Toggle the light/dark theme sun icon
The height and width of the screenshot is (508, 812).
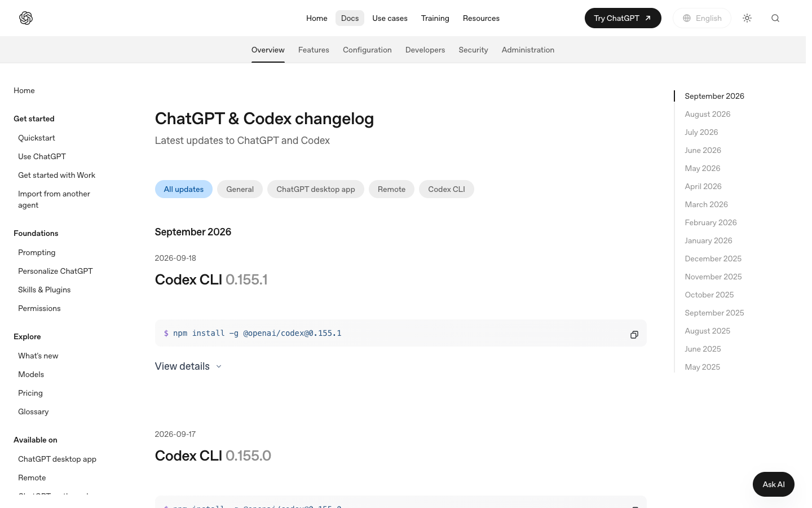747,18
